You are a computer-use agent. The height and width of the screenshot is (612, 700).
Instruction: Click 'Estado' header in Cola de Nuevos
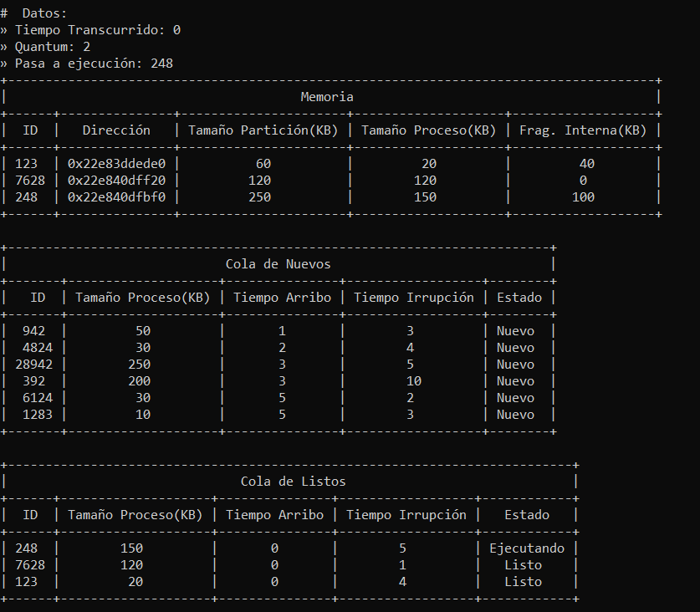click(519, 298)
